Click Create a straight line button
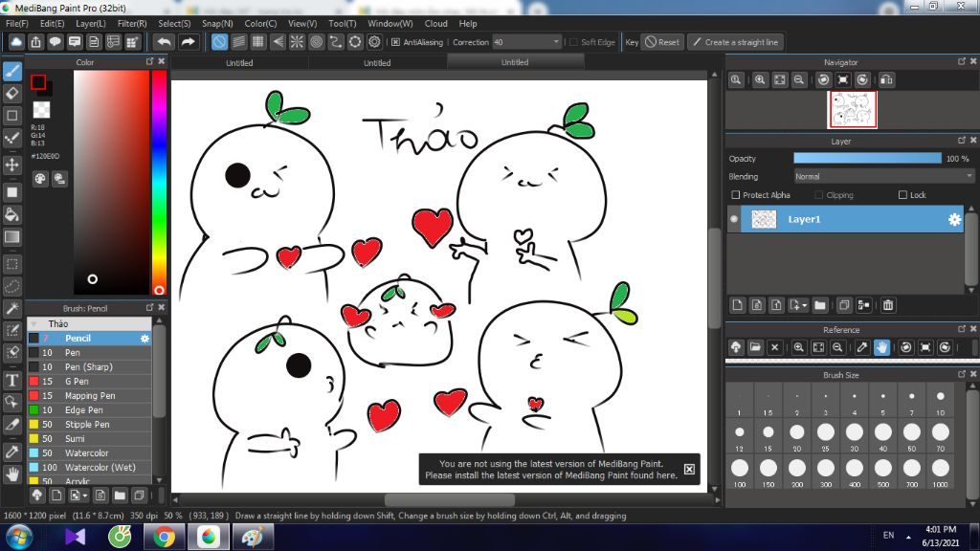This screenshot has height=551, width=980. point(736,42)
